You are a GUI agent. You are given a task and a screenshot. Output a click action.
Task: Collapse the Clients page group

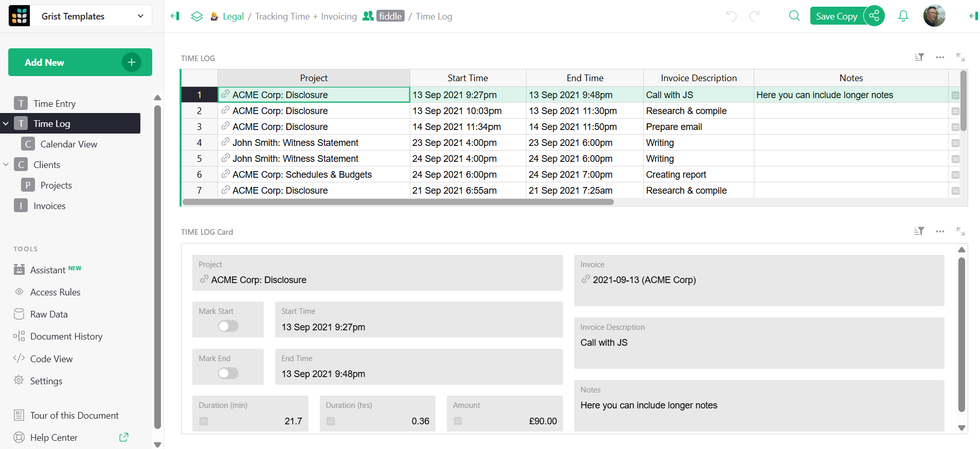coord(6,165)
